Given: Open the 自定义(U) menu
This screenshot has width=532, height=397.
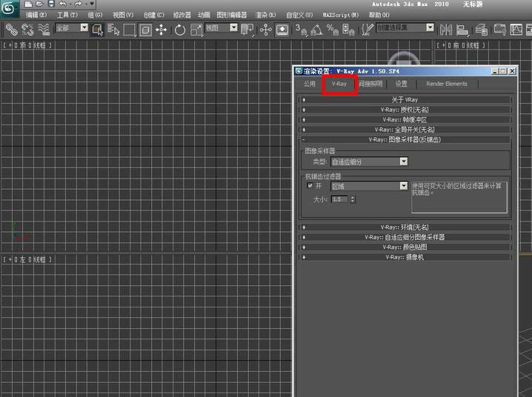Looking at the screenshot, I should pos(299,15).
